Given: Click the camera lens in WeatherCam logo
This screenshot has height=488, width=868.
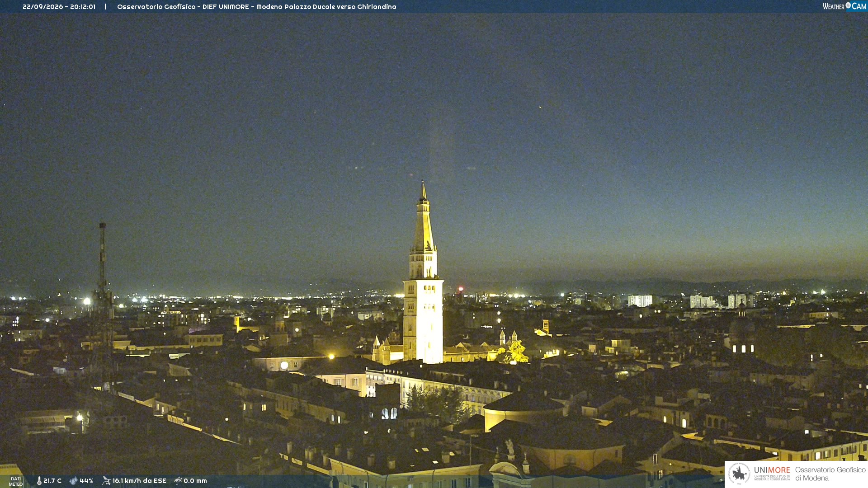Looking at the screenshot, I should (848, 5).
